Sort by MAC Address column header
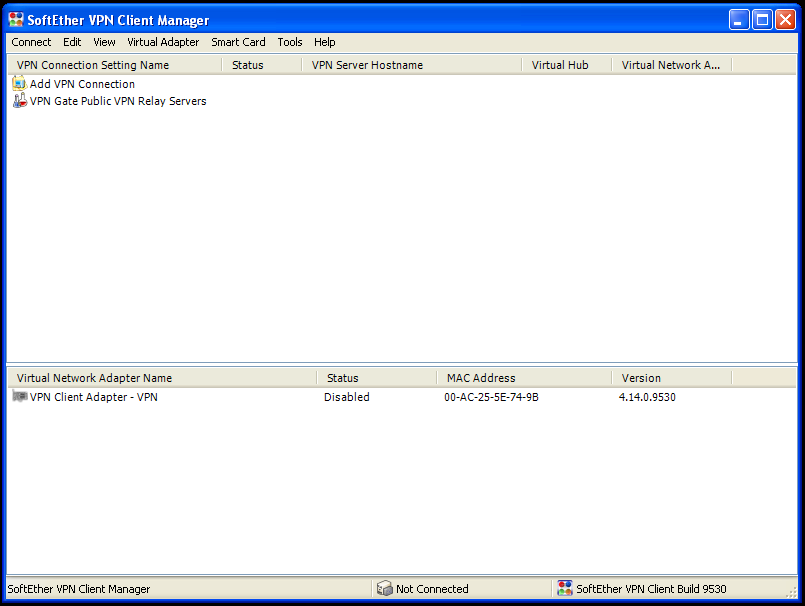 pos(524,378)
